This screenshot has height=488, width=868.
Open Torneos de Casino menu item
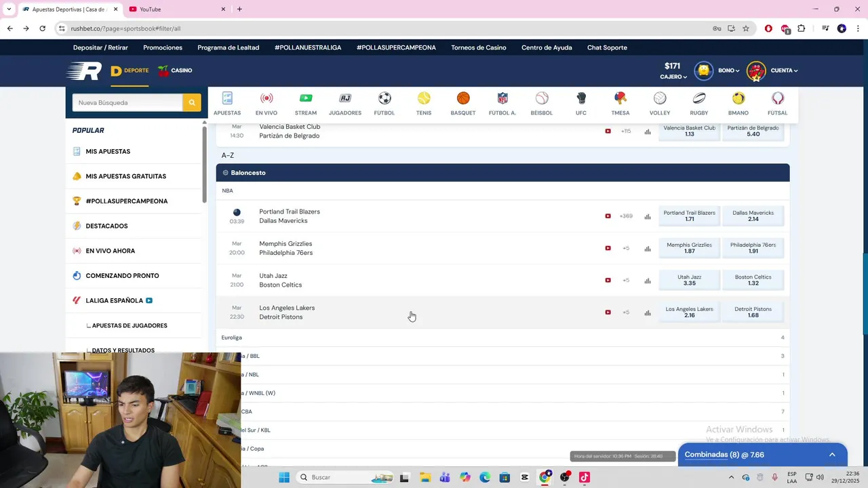tap(479, 47)
